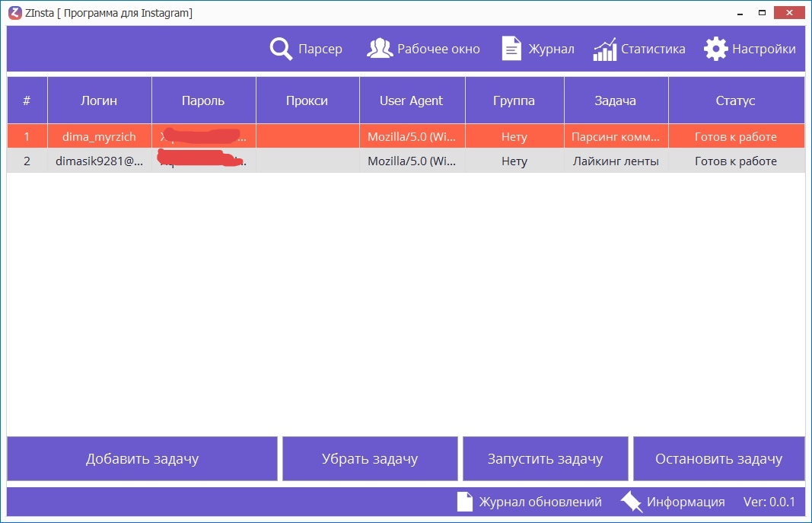The height and width of the screenshot is (523, 812).
Task: Click the Статистика chart icon
Action: click(x=604, y=49)
